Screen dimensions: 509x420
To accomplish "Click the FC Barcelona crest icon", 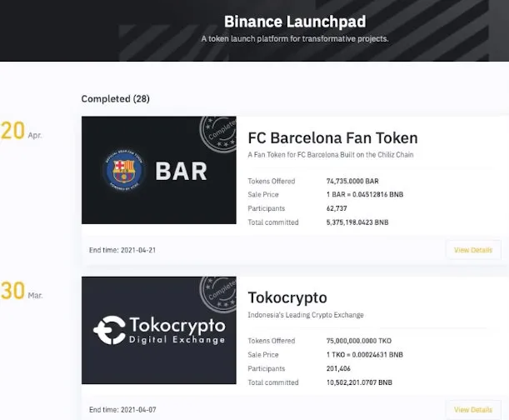I will (123, 170).
